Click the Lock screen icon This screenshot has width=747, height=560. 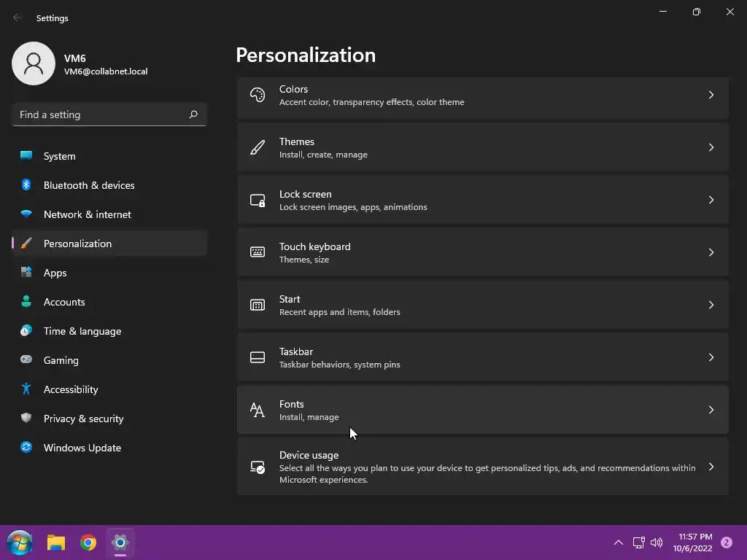point(258,200)
